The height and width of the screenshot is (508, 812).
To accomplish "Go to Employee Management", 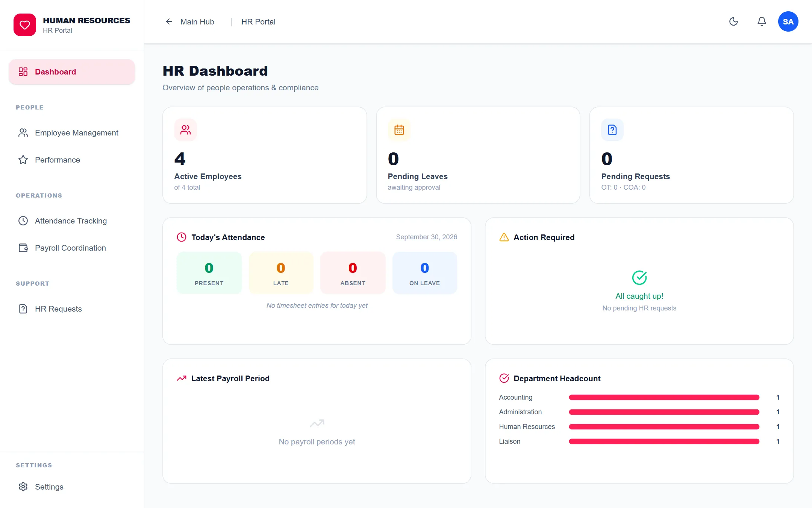I will tap(72, 133).
